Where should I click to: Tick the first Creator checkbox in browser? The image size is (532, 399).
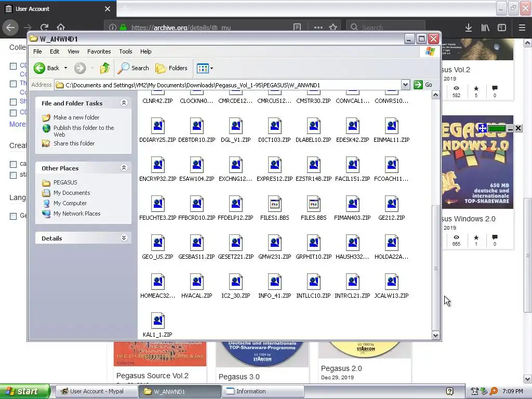[13, 164]
